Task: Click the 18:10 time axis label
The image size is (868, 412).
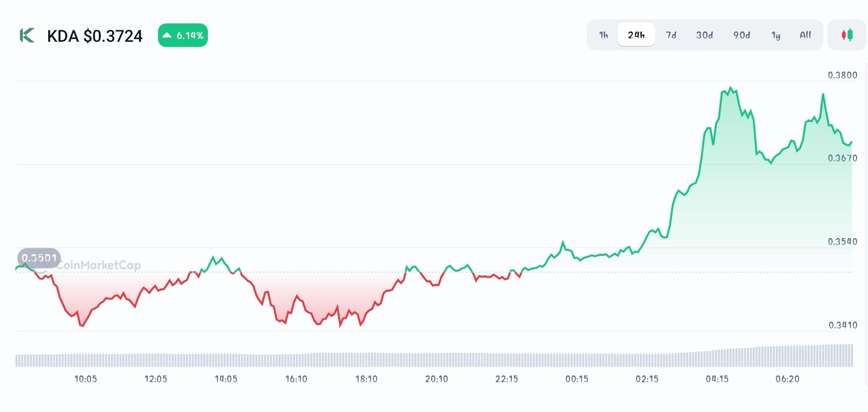Action: point(366,379)
